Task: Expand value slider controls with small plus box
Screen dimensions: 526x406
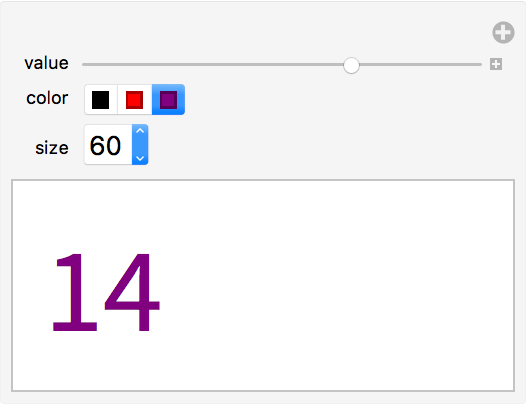Action: click(x=496, y=64)
